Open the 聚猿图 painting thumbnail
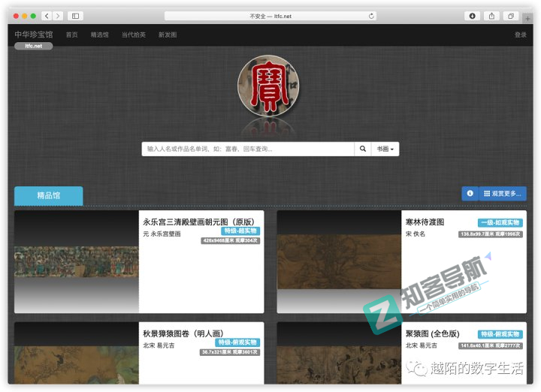This screenshot has height=392, width=541. [339, 353]
